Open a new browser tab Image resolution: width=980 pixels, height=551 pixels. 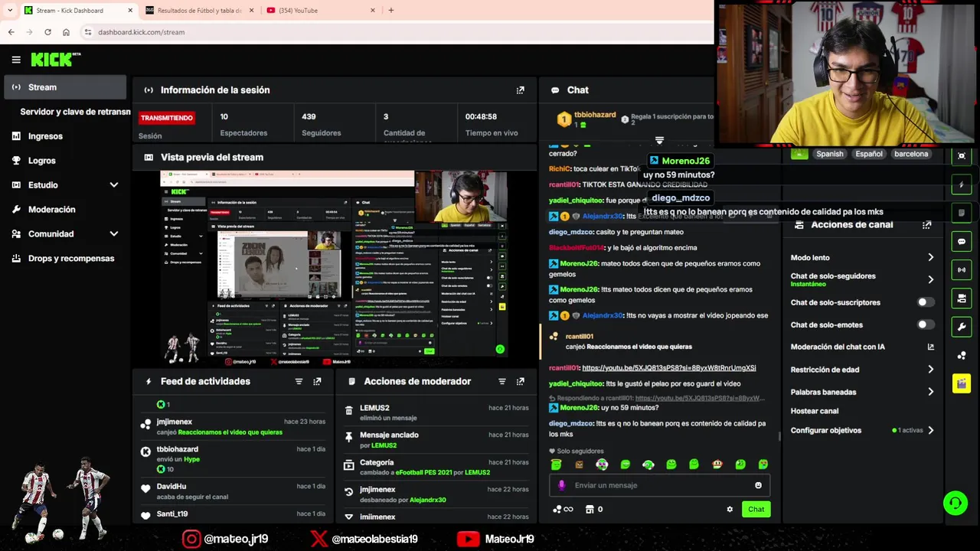(391, 11)
